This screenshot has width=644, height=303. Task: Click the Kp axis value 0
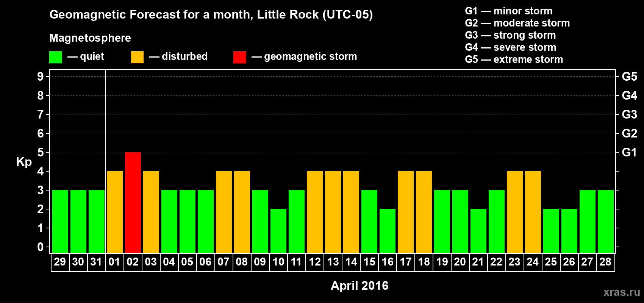click(41, 247)
